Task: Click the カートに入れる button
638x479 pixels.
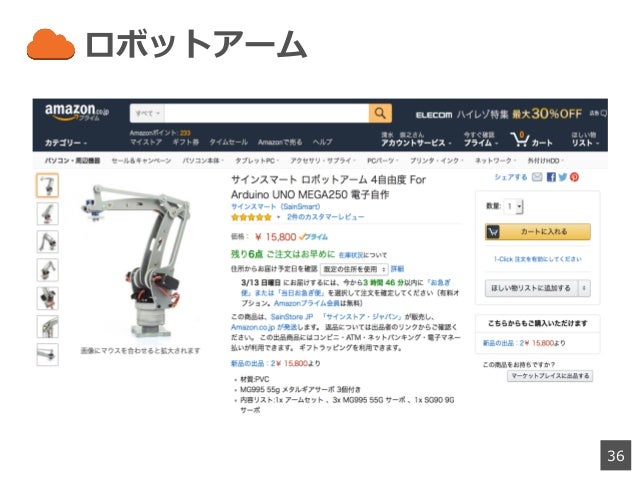Action: pyautogui.click(x=537, y=232)
